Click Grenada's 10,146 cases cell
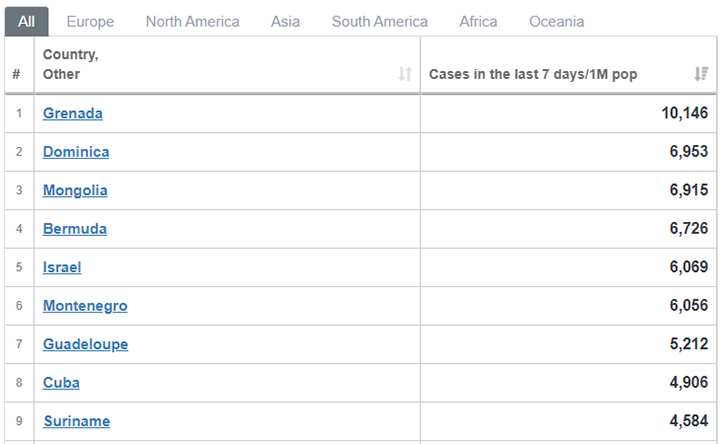Viewport: 720px width, 444px height. [x=684, y=113]
